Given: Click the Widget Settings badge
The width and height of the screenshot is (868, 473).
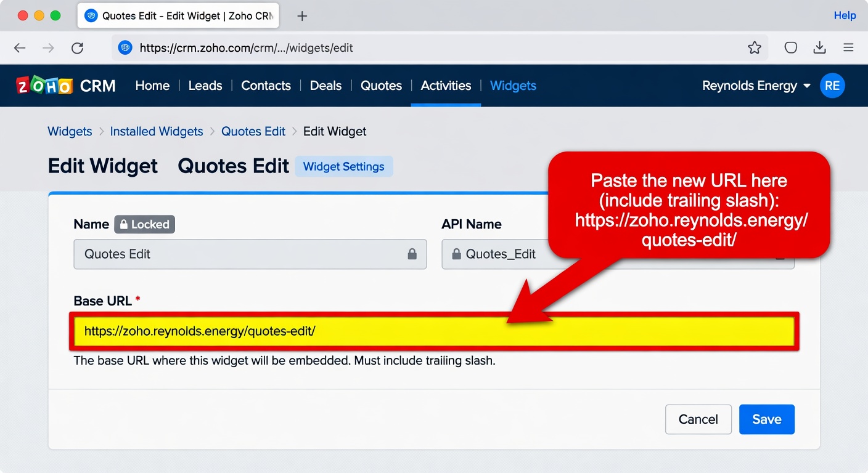Looking at the screenshot, I should point(344,166).
